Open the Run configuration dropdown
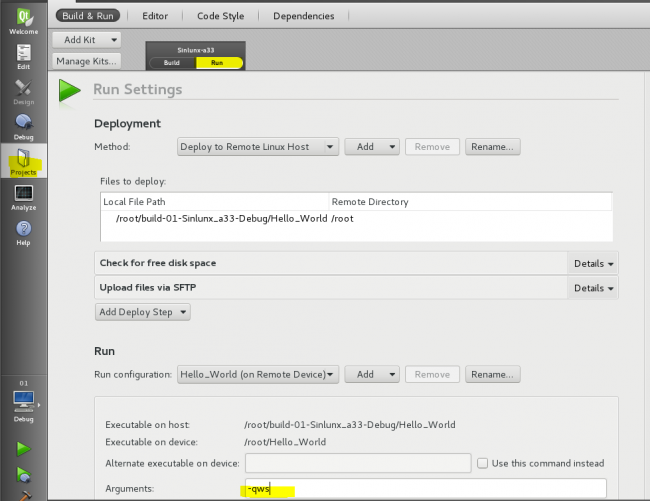Image resolution: width=650 pixels, height=501 pixels. pos(258,374)
